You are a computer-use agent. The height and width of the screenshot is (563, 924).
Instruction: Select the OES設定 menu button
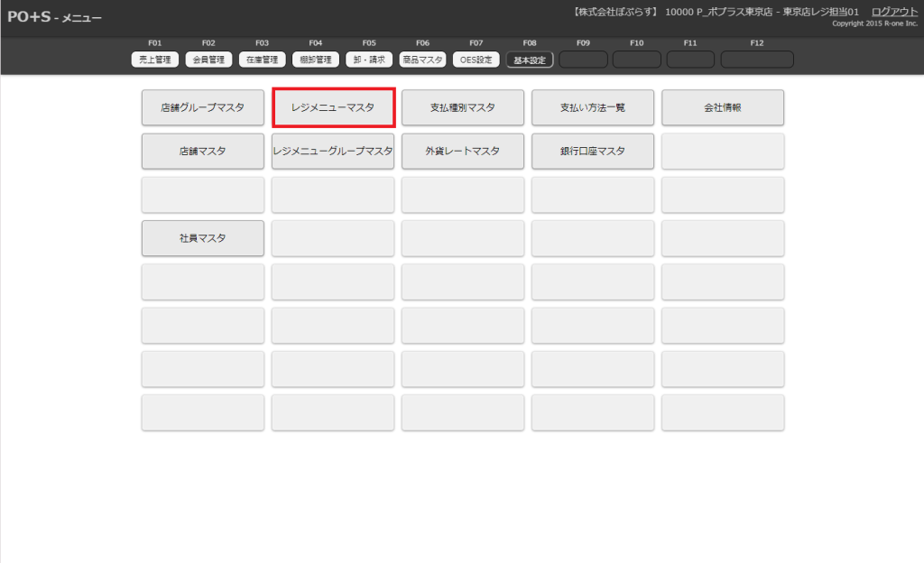(476, 60)
